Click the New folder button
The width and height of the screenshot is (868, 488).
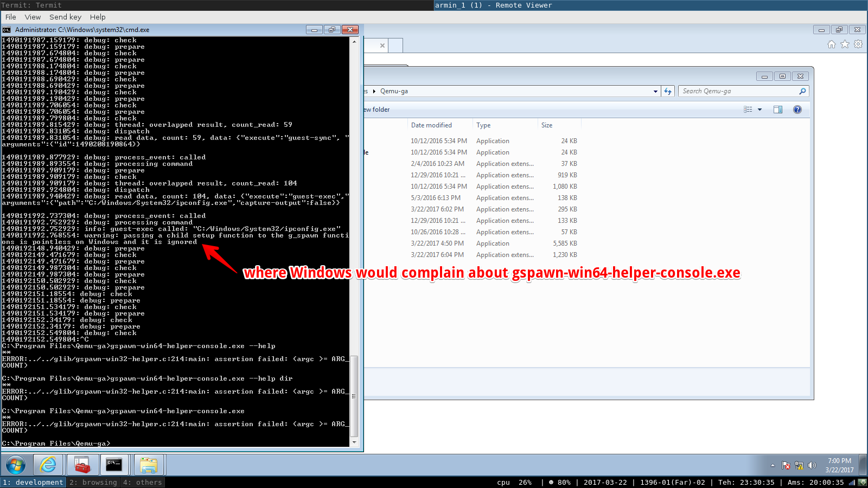click(377, 110)
